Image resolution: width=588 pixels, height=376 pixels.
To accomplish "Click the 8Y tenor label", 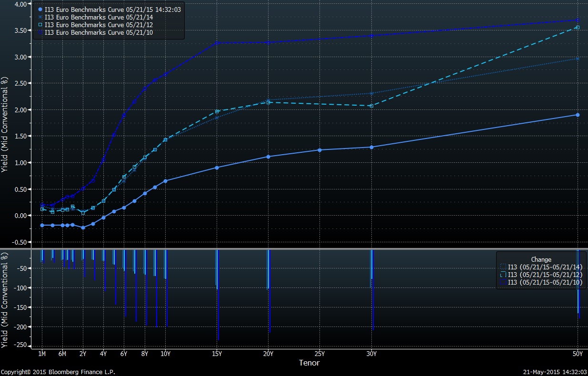I will click(x=145, y=354).
